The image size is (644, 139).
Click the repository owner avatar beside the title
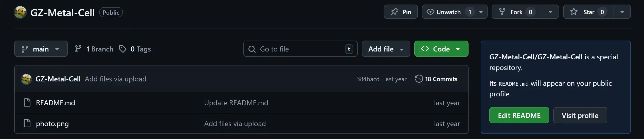(x=20, y=12)
